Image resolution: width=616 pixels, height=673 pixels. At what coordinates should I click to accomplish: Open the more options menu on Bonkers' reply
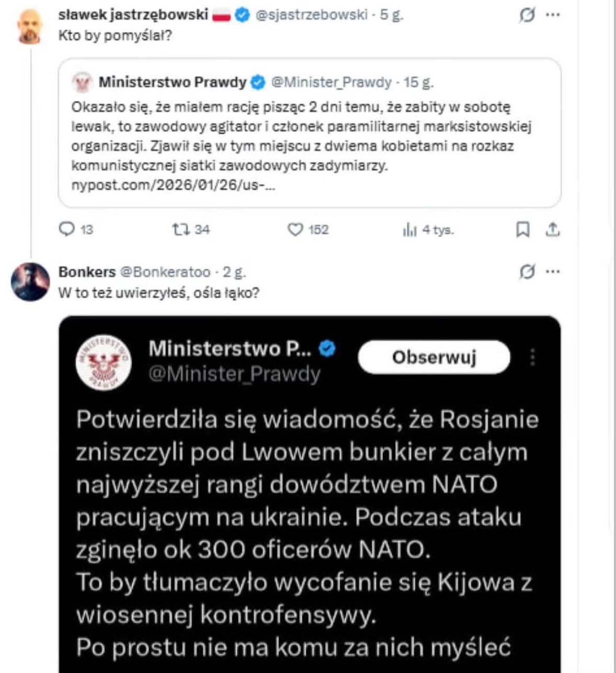click(554, 271)
